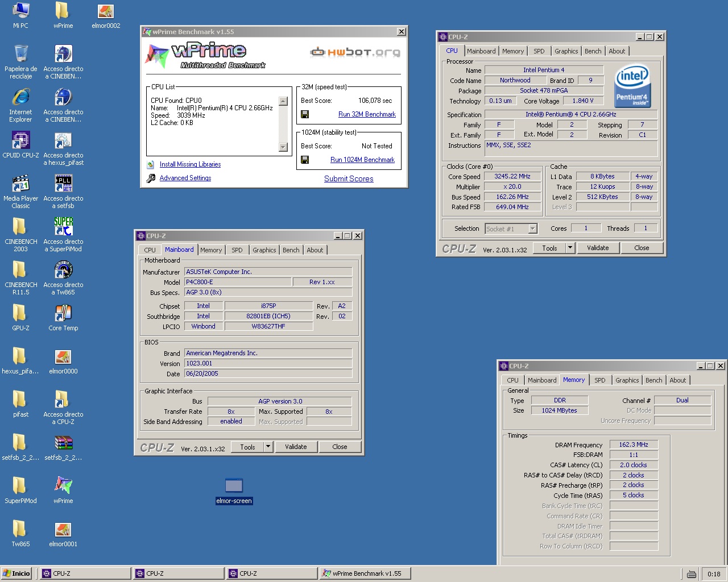
Task: Expand Tools dropdown arrow in Mainboard window
Action: (268, 447)
